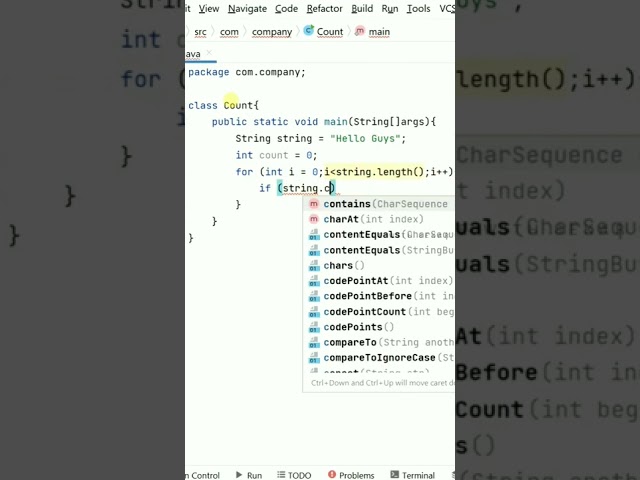Click icon beside codePointAt suggestion
The image size is (640, 480).
coord(314,281)
